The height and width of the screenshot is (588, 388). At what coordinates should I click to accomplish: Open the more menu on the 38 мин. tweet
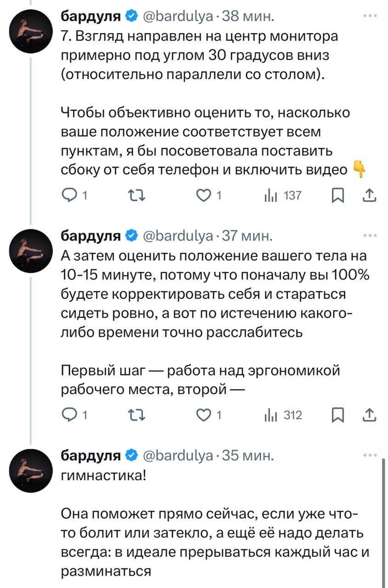[370, 17]
